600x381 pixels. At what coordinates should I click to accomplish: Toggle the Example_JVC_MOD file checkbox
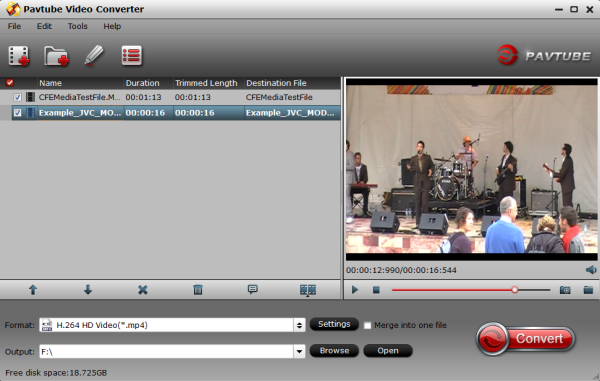pos(18,112)
